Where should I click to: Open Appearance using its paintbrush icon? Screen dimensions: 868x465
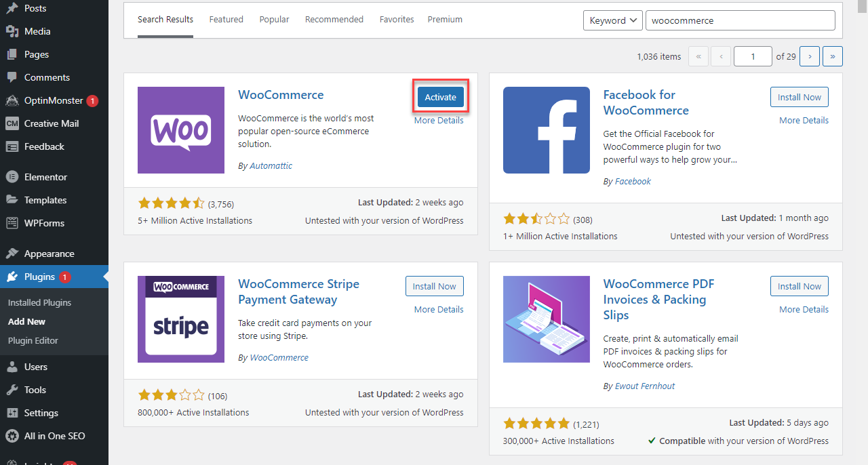(12, 254)
